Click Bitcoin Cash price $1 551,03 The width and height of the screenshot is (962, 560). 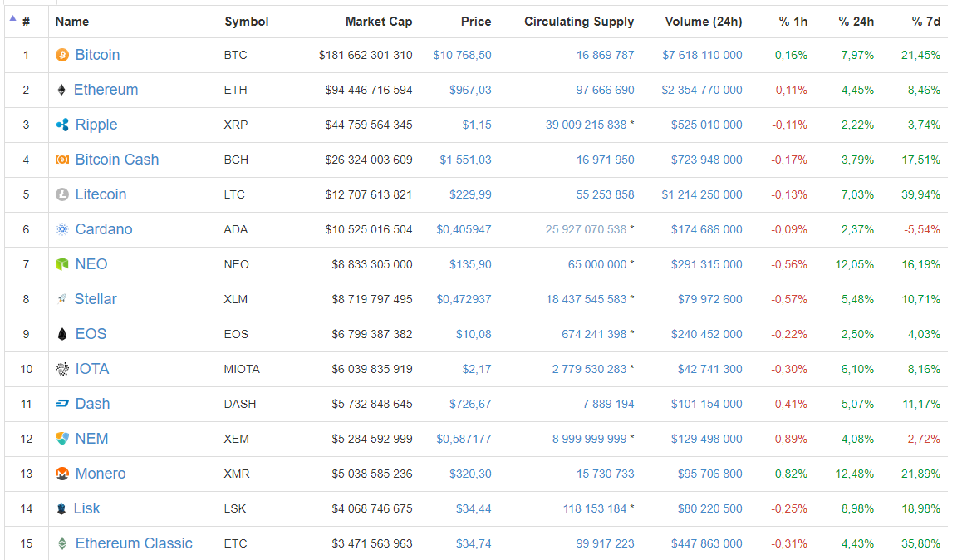click(465, 160)
